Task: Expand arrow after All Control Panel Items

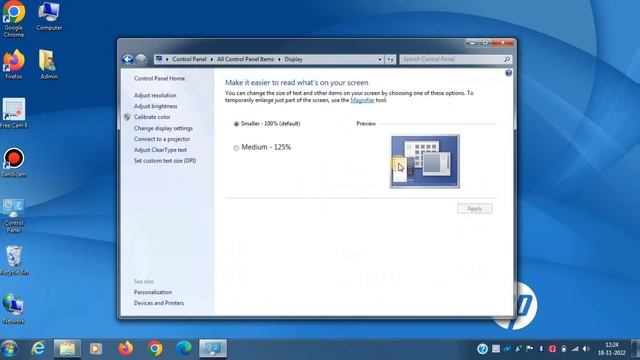Action: coord(279,60)
